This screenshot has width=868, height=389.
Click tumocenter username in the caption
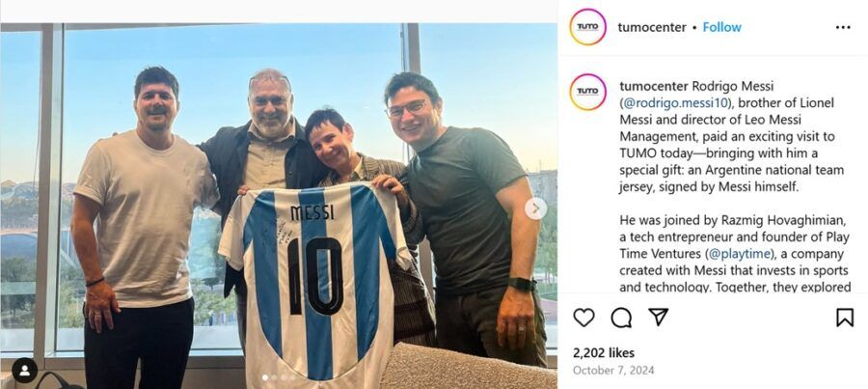click(x=654, y=86)
